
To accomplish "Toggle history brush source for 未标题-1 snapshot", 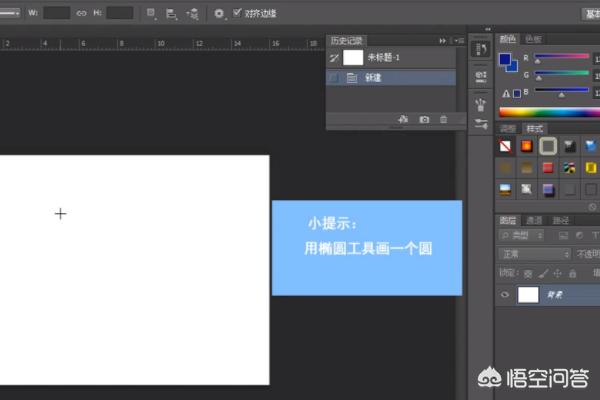I will coord(334,58).
